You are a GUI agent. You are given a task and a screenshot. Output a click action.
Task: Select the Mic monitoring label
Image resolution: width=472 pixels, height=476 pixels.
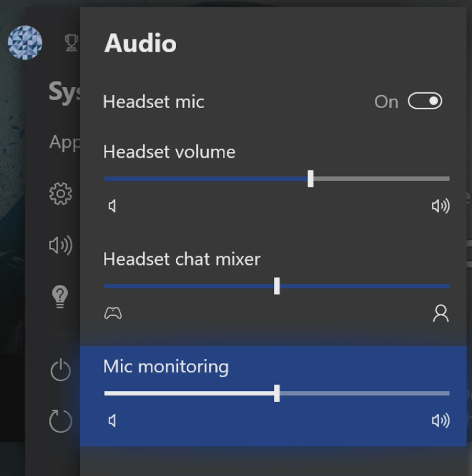[166, 367]
